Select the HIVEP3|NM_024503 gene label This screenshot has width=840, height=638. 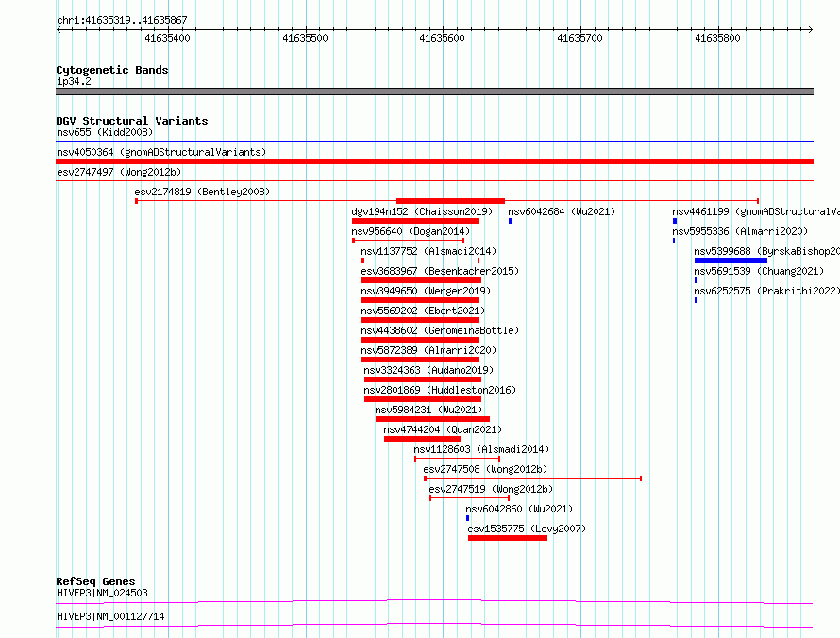pyautogui.click(x=102, y=593)
